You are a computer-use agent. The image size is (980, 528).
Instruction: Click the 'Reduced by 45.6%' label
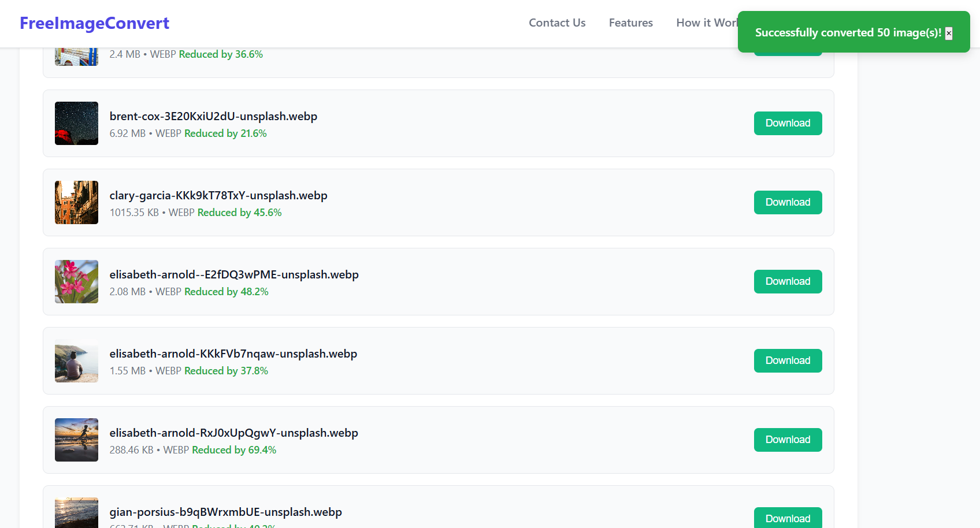pyautogui.click(x=240, y=213)
